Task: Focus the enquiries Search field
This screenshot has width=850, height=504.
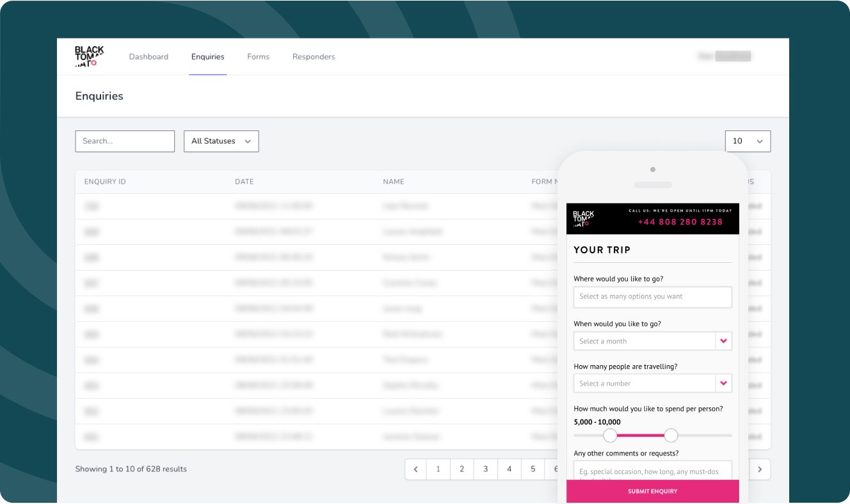Action: tap(125, 141)
